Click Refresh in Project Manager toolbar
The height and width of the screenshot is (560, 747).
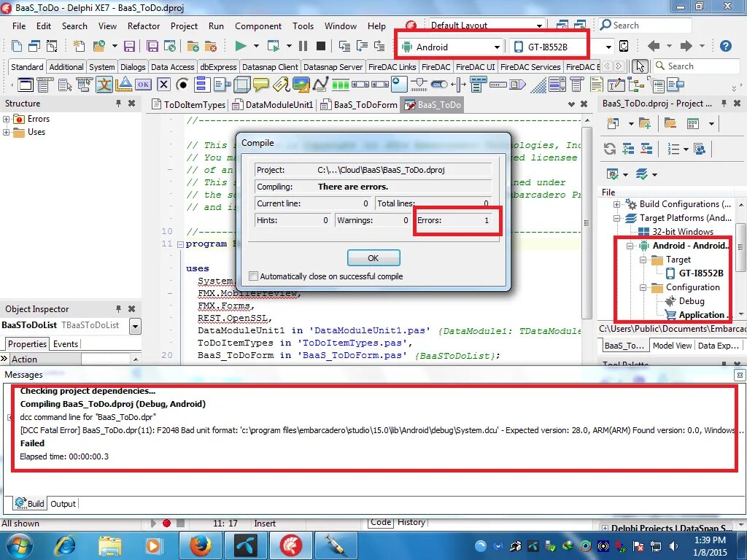[610, 149]
